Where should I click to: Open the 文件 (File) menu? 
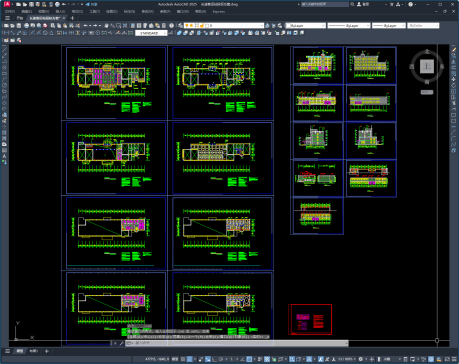pos(10,11)
